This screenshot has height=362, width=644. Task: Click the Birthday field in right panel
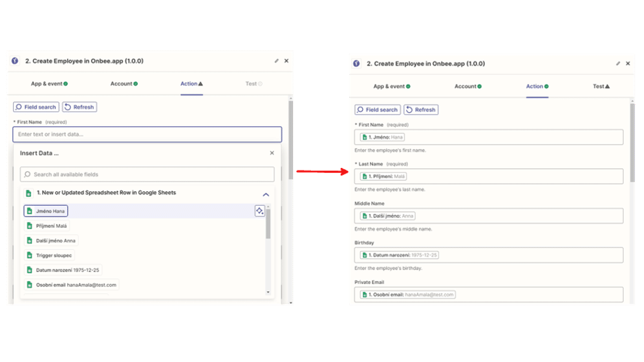coord(488,255)
